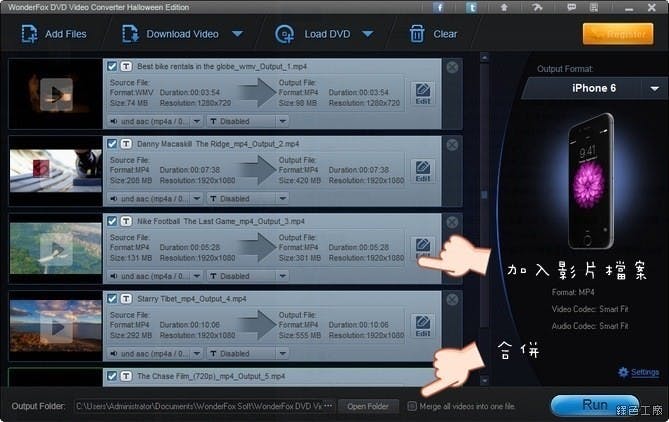This screenshot has width=669, height=422.
Task: Open the Twitter share icon
Action: click(471, 7)
